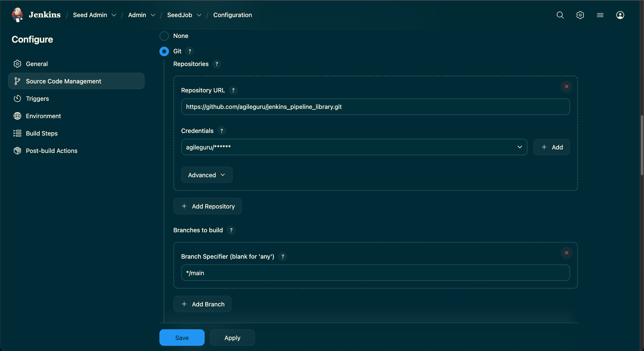Open the Configuration breadcrumb item
Screen dimensions: 644x351
pyautogui.click(x=232, y=15)
